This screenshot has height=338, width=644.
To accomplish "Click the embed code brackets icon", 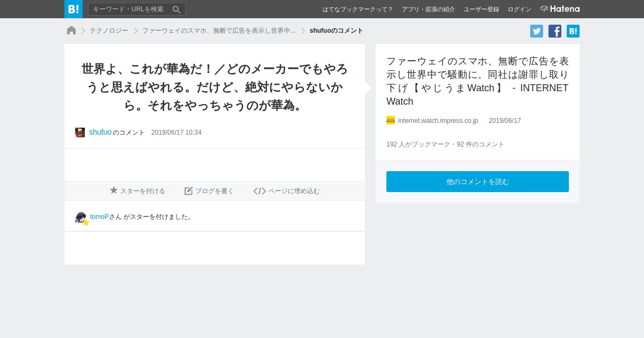I will click(260, 191).
